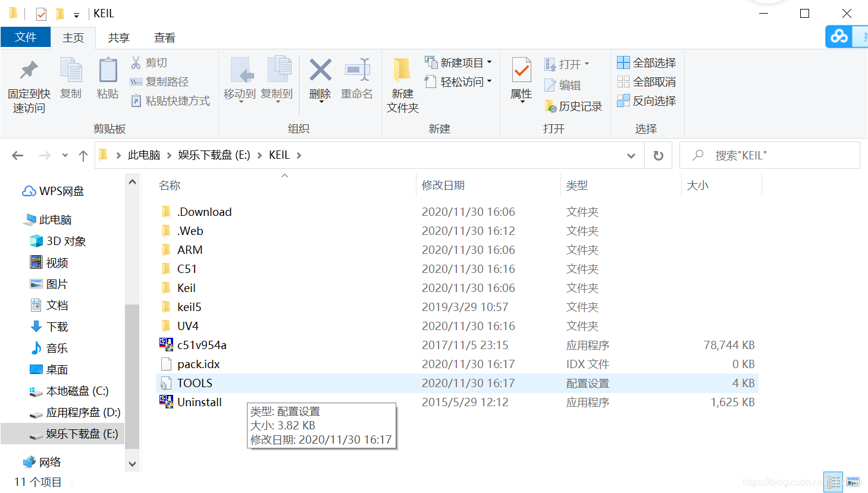The height and width of the screenshot is (493, 868).
Task: Sort files by 大小 column
Action: pos(698,186)
